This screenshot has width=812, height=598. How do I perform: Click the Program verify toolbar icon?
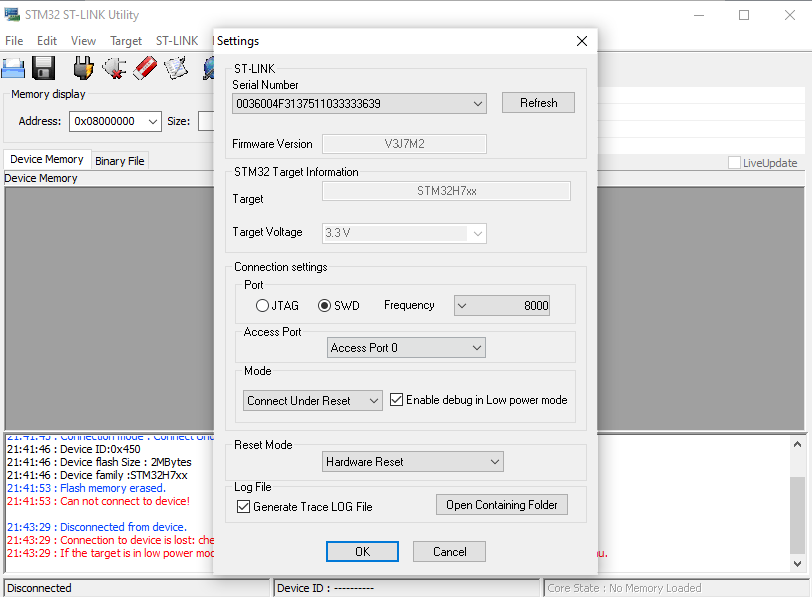[x=176, y=68]
